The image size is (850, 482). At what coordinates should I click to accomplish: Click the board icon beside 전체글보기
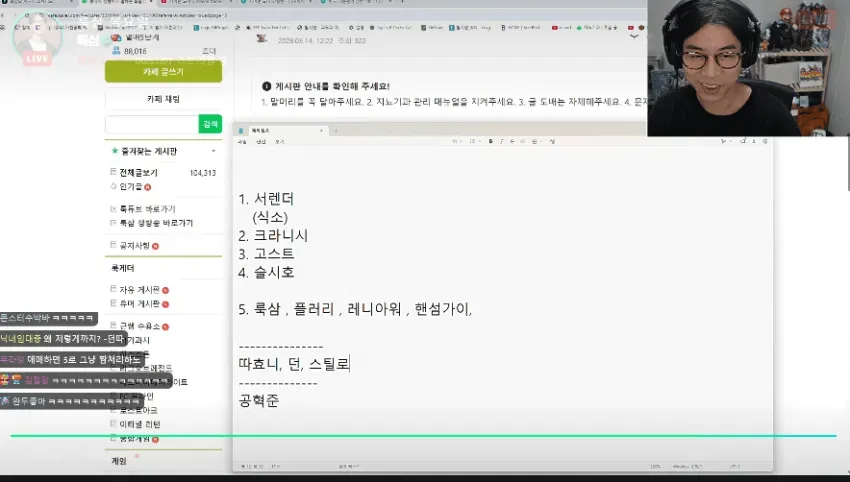click(x=113, y=172)
